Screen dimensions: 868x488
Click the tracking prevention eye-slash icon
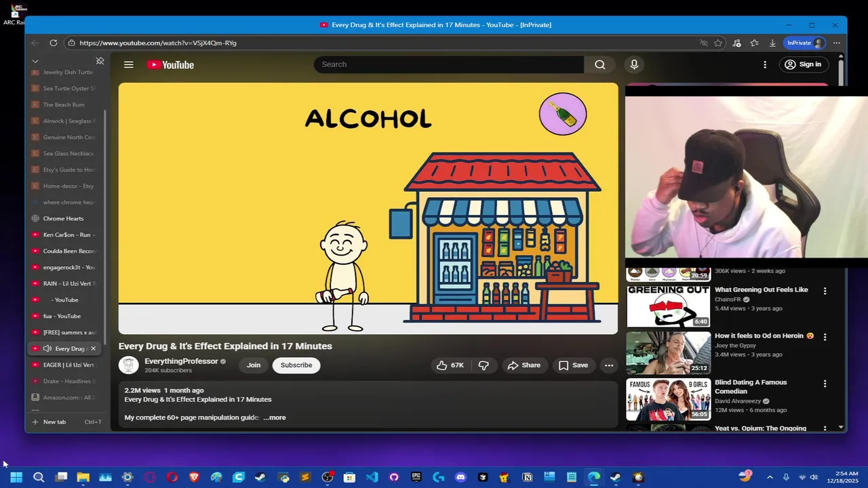click(x=704, y=43)
